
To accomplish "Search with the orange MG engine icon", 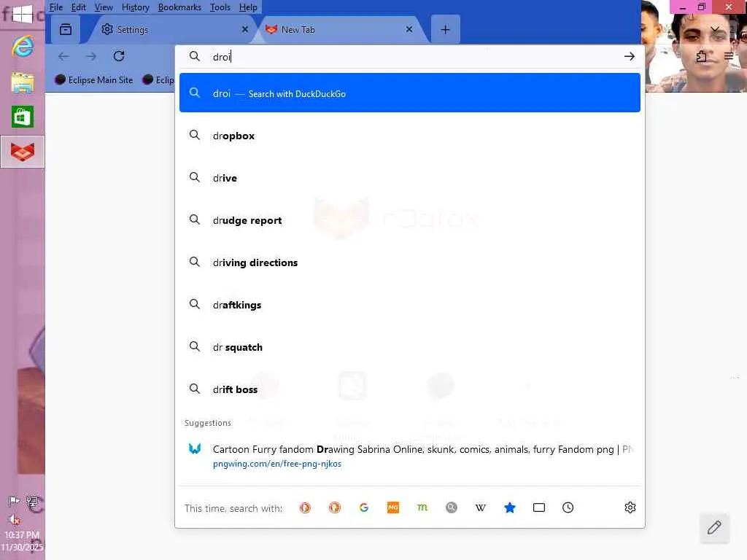I will click(x=393, y=507).
